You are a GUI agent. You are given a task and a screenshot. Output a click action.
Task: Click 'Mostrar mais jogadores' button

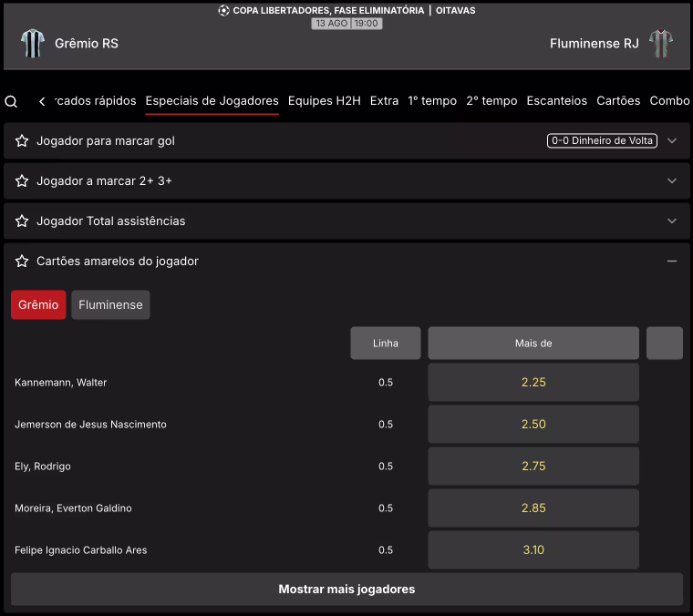(346, 589)
